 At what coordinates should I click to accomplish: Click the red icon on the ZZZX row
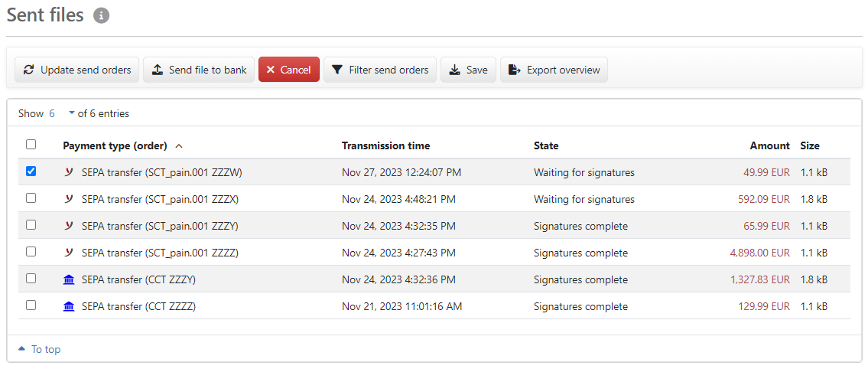click(x=69, y=199)
